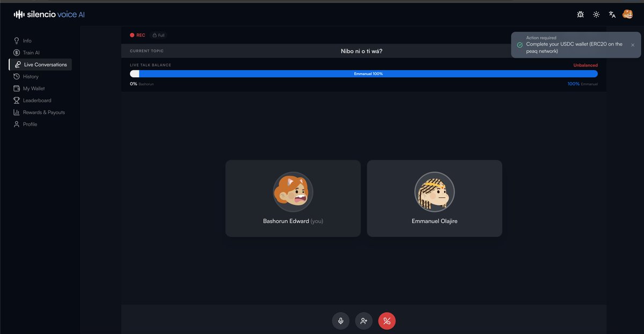Click the dollar Train AI icon
The image size is (644, 334).
pyautogui.click(x=17, y=53)
